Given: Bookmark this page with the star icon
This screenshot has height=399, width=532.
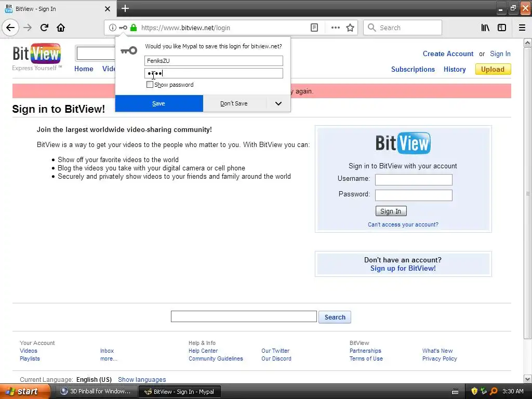Looking at the screenshot, I should (x=350, y=28).
